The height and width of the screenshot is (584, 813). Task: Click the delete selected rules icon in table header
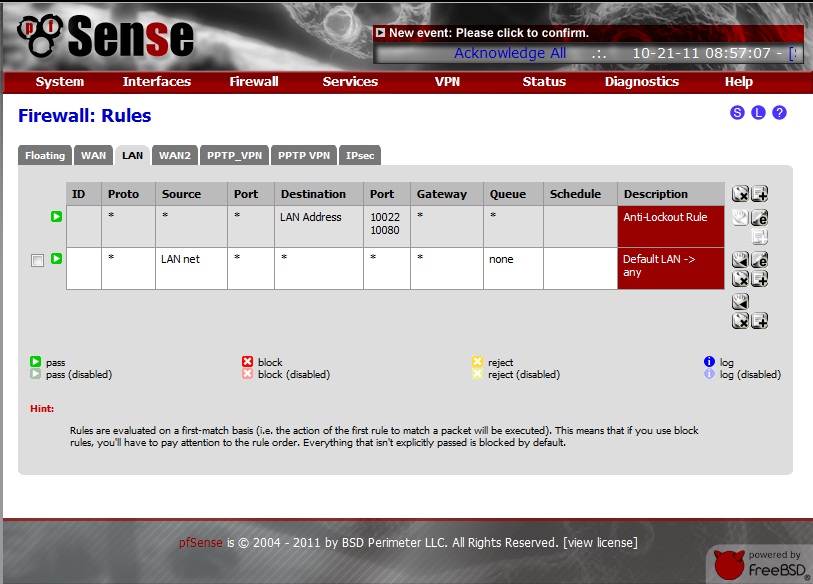point(740,193)
